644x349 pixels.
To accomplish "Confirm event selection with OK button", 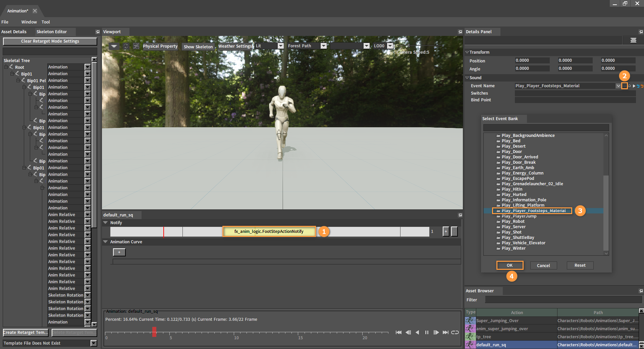I will pyautogui.click(x=509, y=265).
